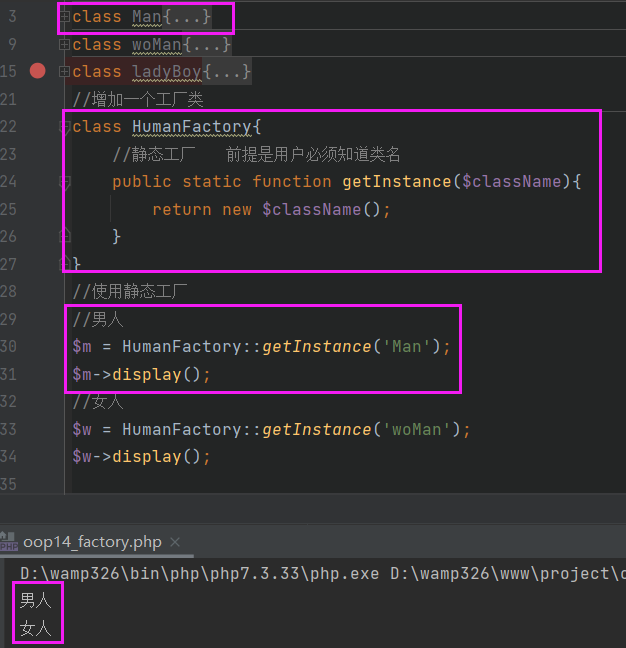Click line number 30 in the gutter
This screenshot has height=648, width=626.
(x=8, y=346)
